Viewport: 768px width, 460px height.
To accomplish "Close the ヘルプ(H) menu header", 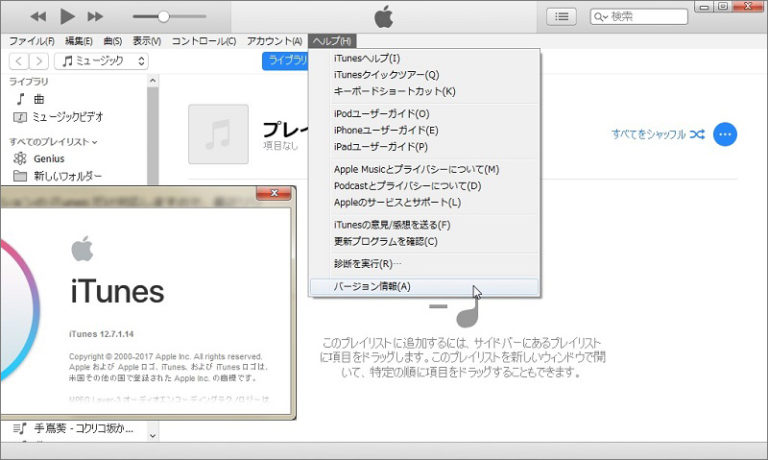I will point(332,41).
